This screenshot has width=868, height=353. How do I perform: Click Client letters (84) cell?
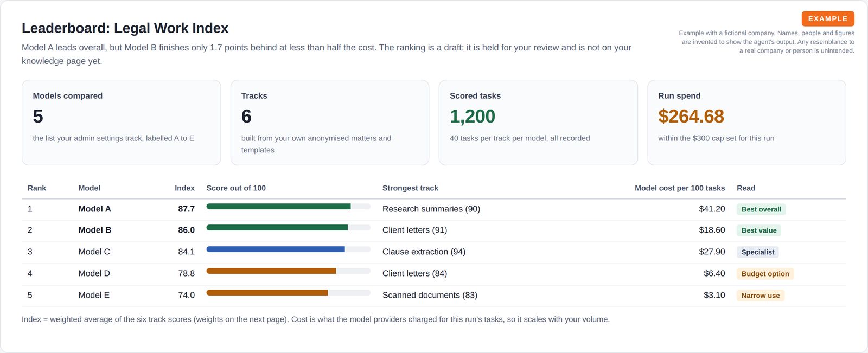tap(415, 273)
